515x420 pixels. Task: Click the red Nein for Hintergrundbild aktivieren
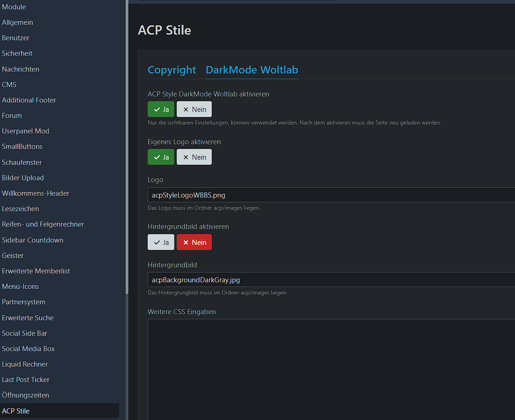pyautogui.click(x=194, y=242)
